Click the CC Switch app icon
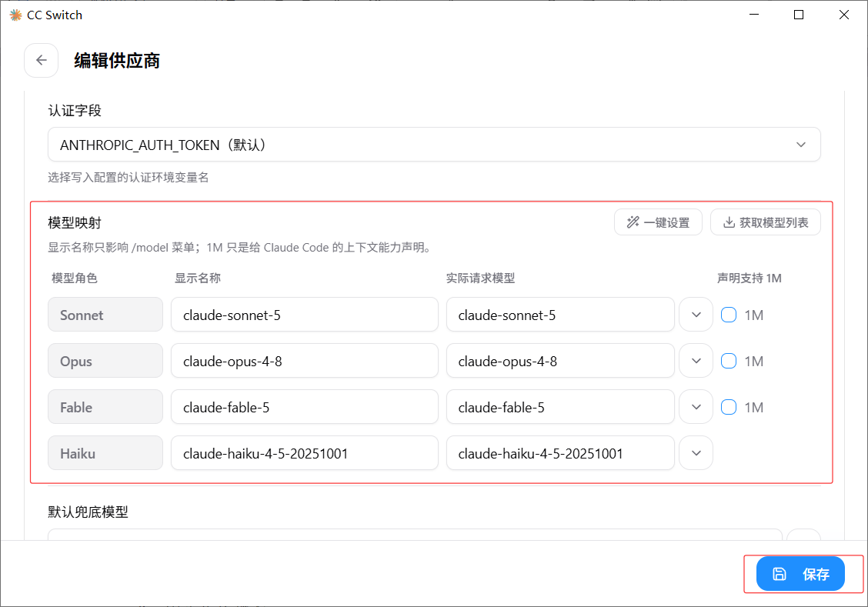The height and width of the screenshot is (607, 868). [15, 15]
